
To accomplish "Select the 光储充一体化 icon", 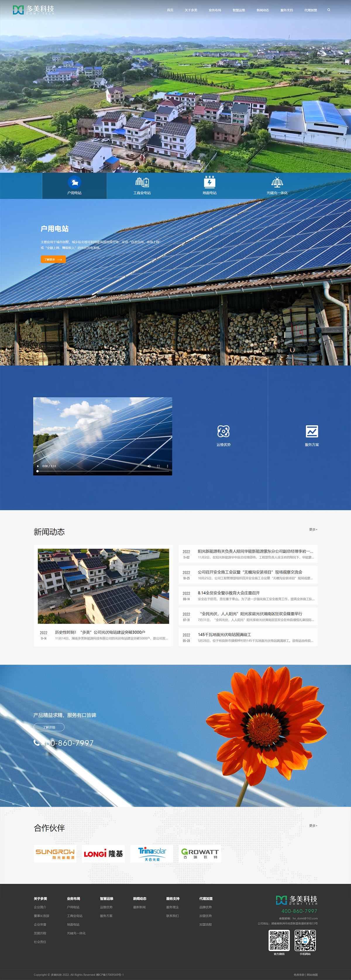I will [x=277, y=182].
